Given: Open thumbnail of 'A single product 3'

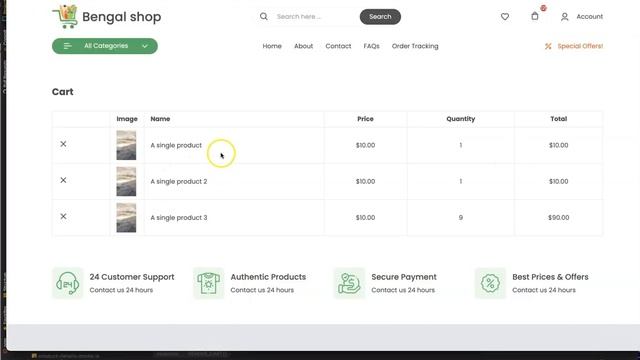Looking at the screenshot, I should [126, 218].
